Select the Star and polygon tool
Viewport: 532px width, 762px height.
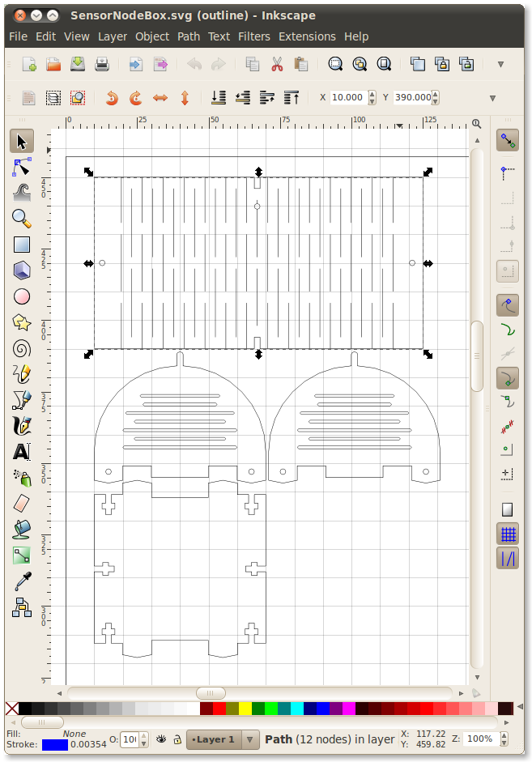[x=22, y=322]
